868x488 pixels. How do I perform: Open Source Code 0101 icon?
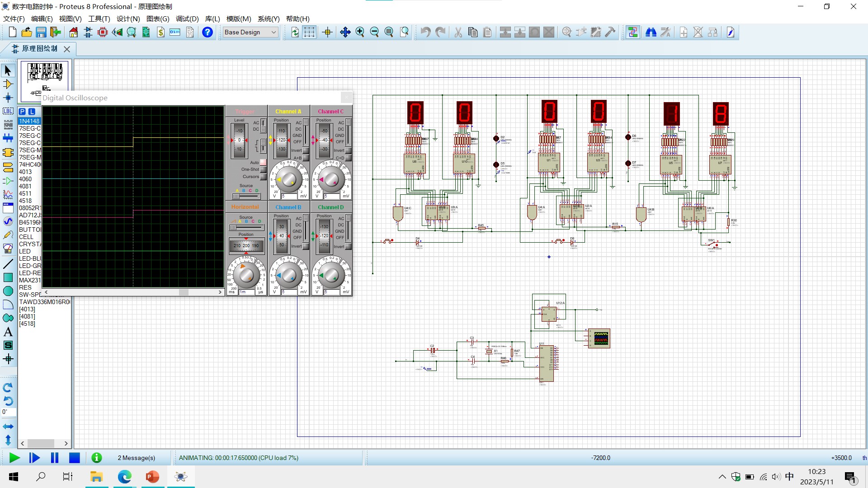(x=175, y=32)
